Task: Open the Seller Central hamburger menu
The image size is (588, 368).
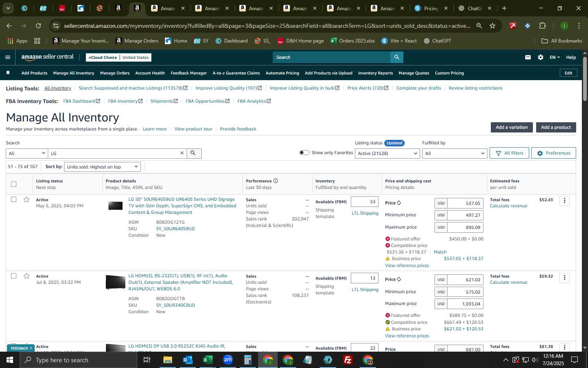Action: 7,57
